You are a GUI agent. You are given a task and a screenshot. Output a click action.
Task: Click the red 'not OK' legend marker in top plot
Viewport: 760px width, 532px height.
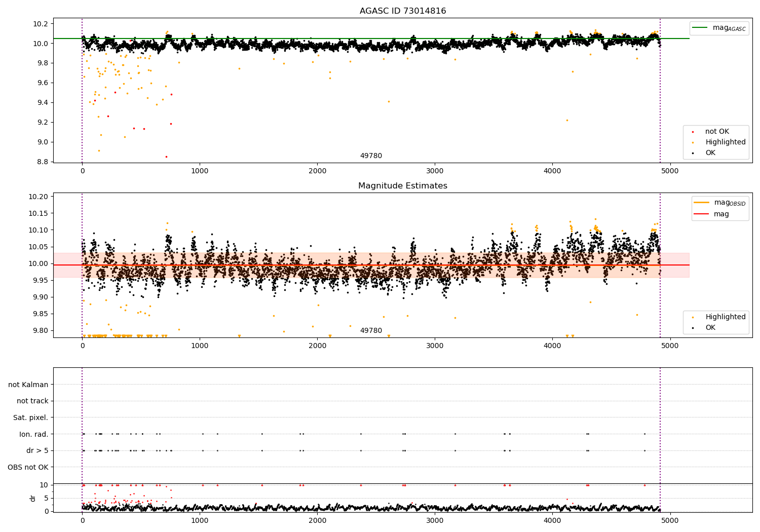tap(693, 132)
